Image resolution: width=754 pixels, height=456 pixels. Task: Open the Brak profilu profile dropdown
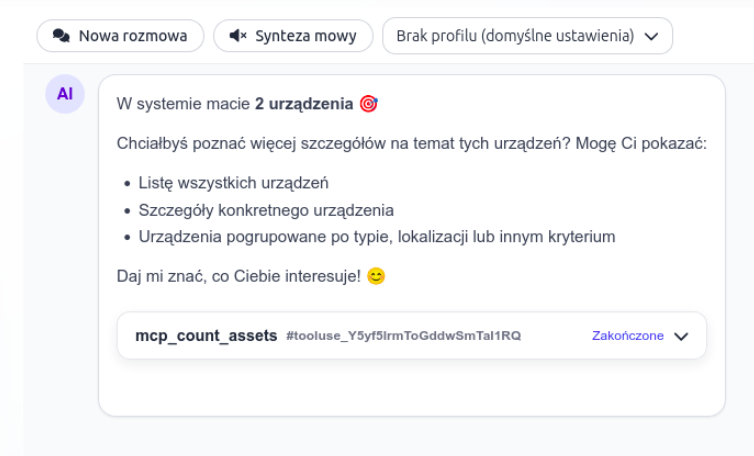coord(515,36)
